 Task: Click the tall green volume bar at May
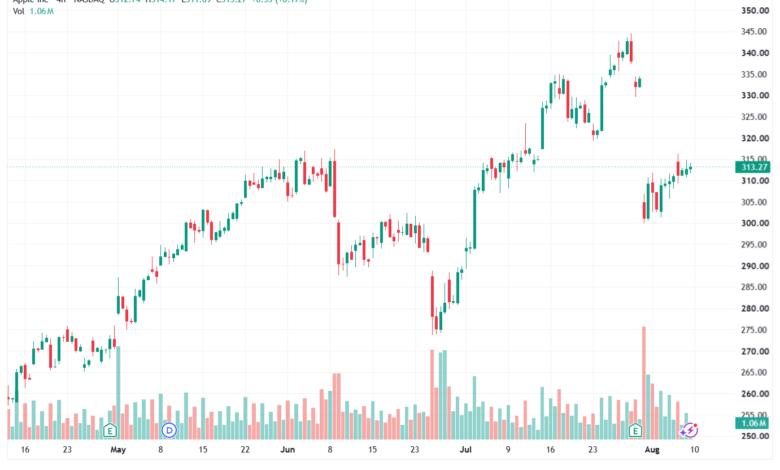tap(118, 393)
